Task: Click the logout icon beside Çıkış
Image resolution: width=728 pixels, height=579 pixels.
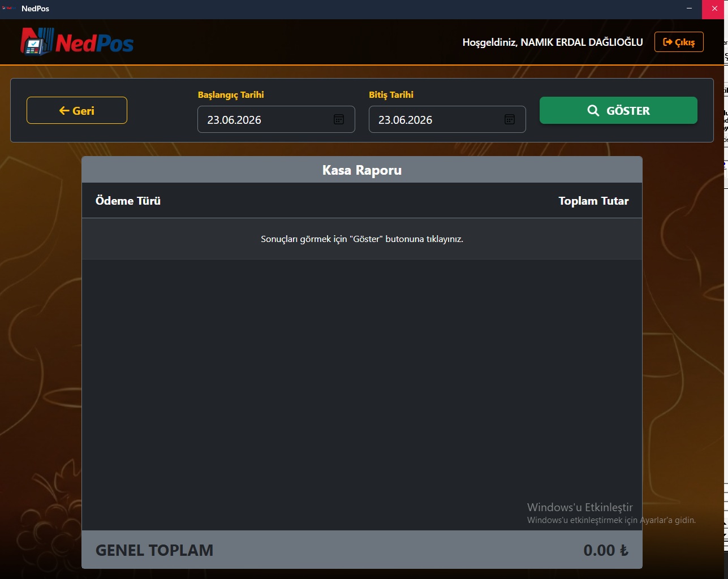Action: [x=667, y=42]
